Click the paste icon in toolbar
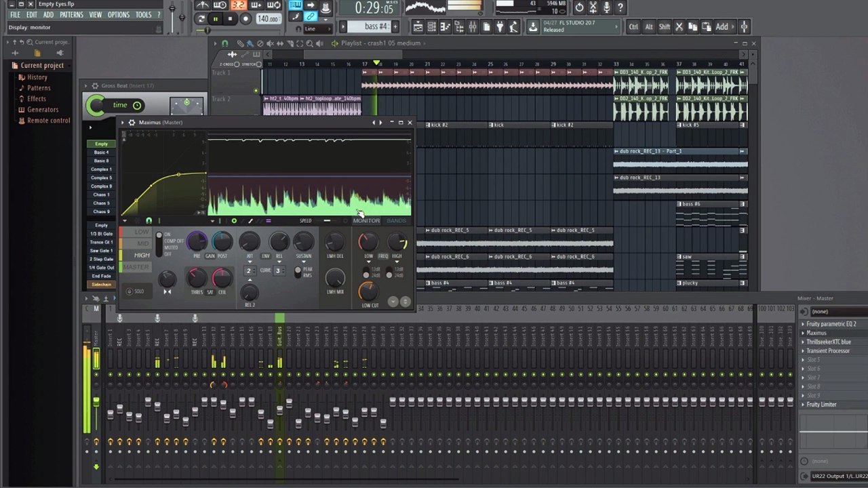The image size is (868, 488). pos(707,26)
